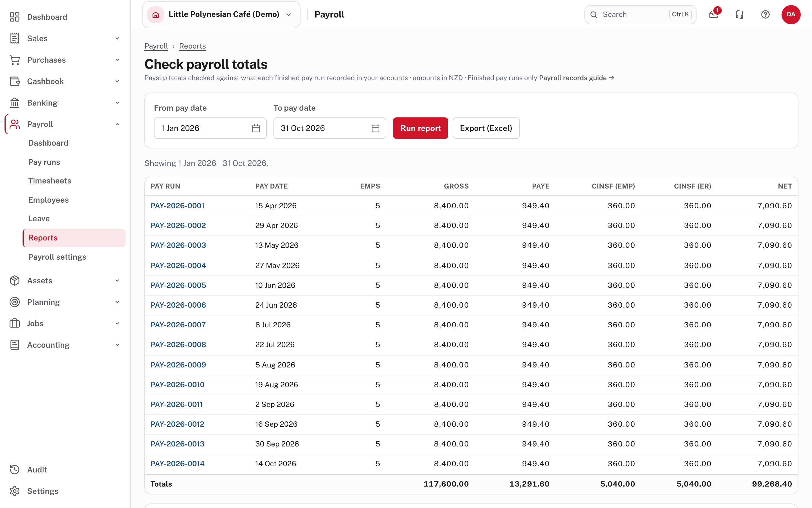The height and width of the screenshot is (508, 812).
Task: Click the Sales receipt icon
Action: (15, 38)
